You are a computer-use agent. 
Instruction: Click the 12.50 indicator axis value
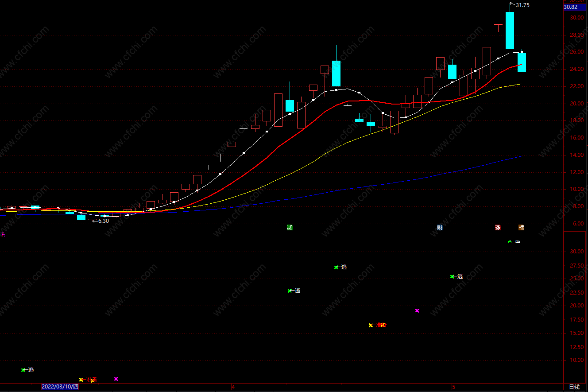pyautogui.click(x=576, y=347)
